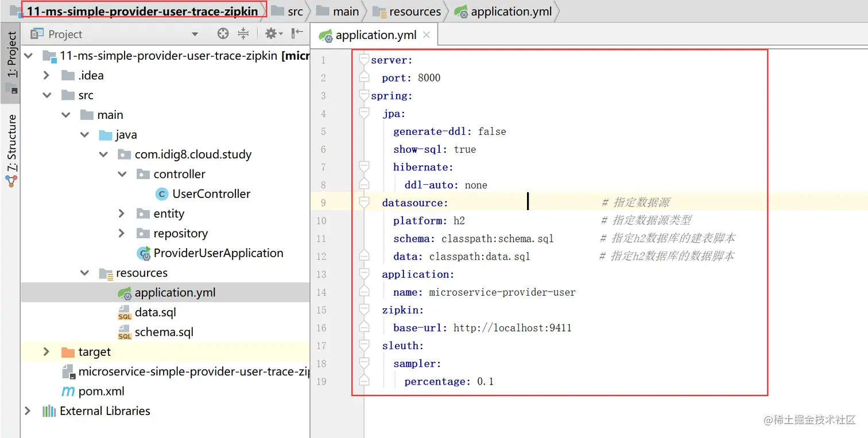
Task: Click the collapse all icon in Project toolbar
Action: [243, 34]
